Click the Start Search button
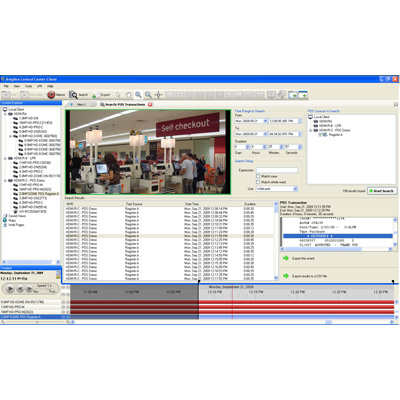The height and width of the screenshot is (400, 400). [382, 191]
